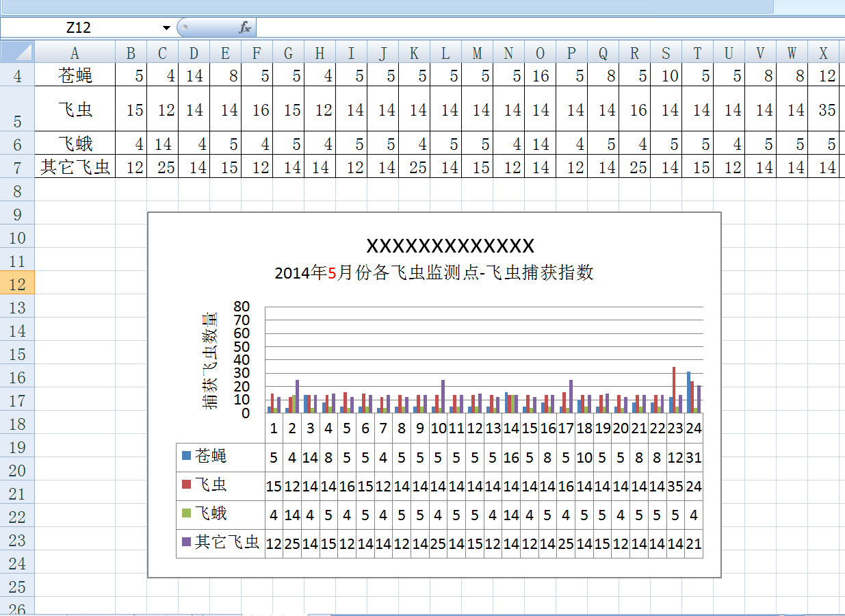Select row 5 header
Image resolution: width=845 pixels, height=616 pixels.
pos(17,110)
